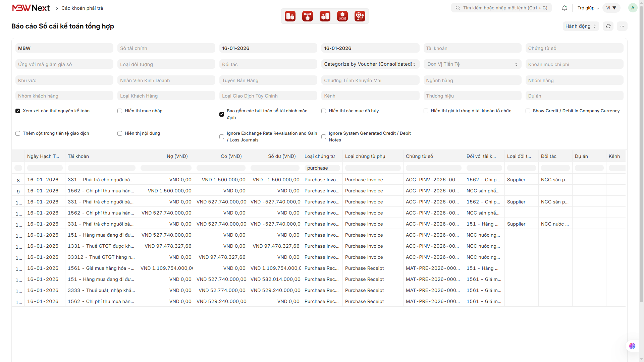Expand the Categorize by Voucher dropdown
The image size is (644, 362).
click(x=370, y=64)
